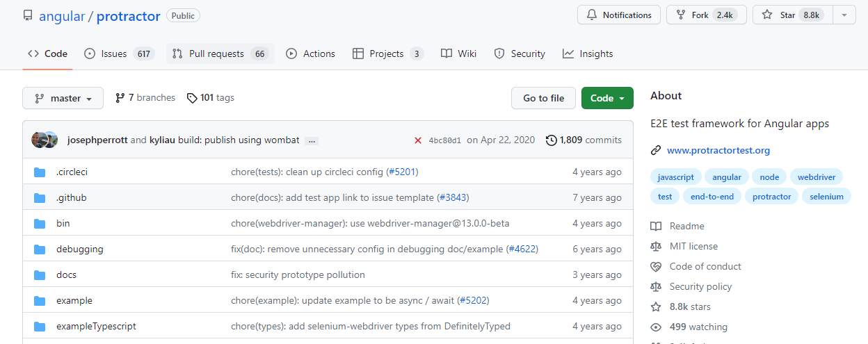Open the star lists dropdown arrow
This screenshot has width=868, height=344.
point(844,15)
